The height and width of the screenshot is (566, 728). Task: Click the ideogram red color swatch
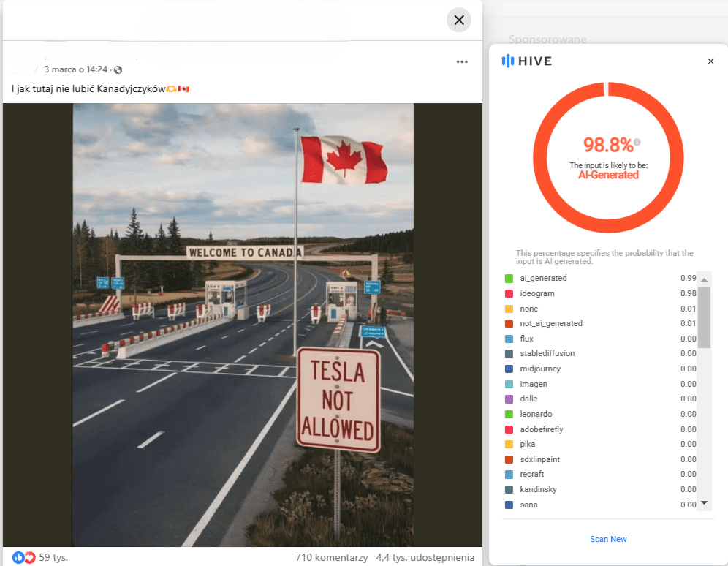click(509, 293)
